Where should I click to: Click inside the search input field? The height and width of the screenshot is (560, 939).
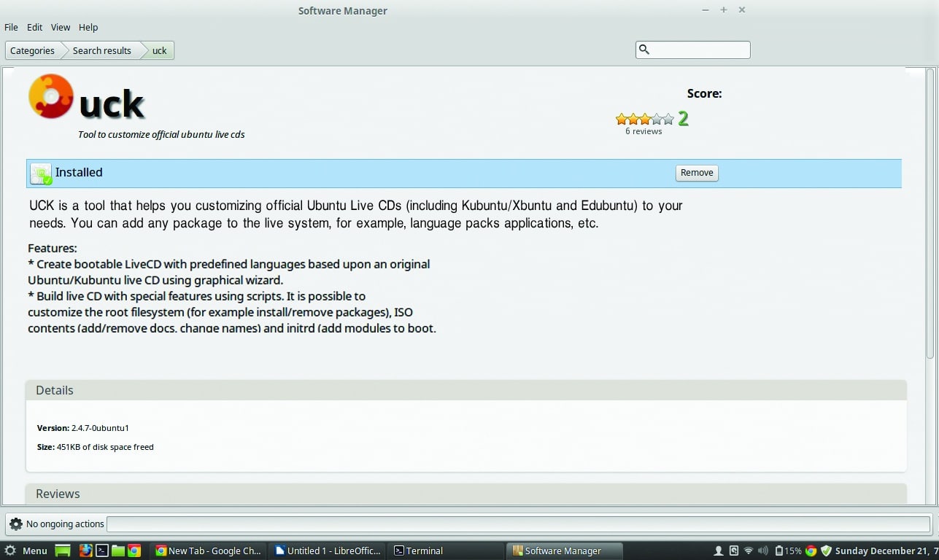693,49
